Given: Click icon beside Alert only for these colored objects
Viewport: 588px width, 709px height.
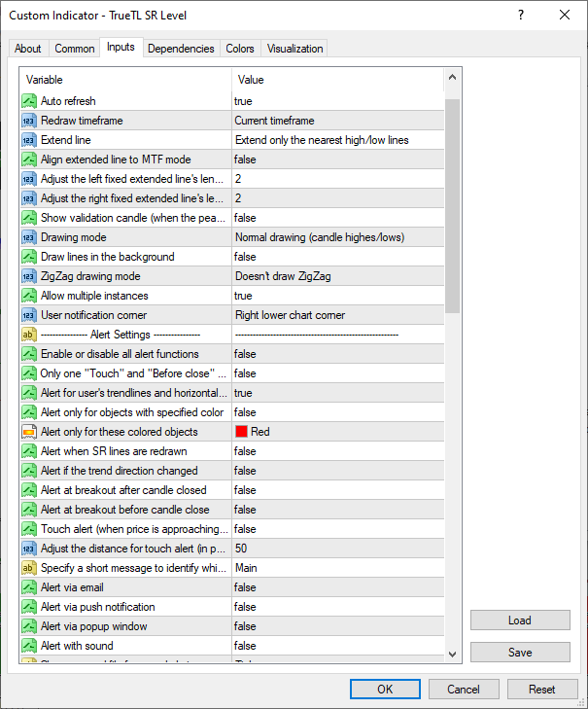Looking at the screenshot, I should pos(29,432).
